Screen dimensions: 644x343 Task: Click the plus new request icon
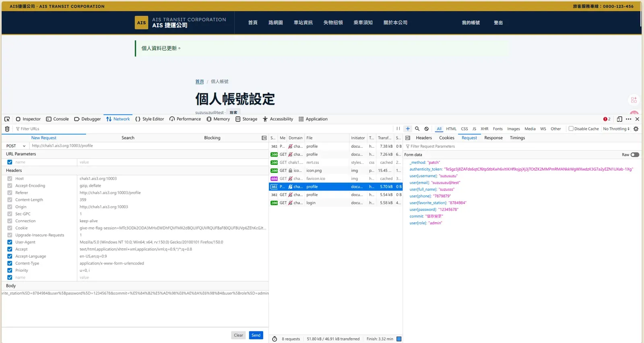click(x=408, y=129)
